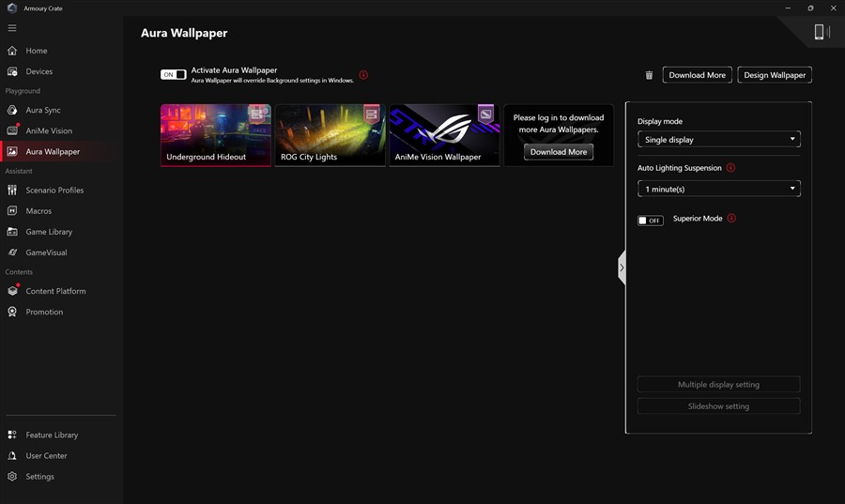Screen dimensions: 845x504
Task: Open Aura Sync from the sidebar
Action: 43,110
